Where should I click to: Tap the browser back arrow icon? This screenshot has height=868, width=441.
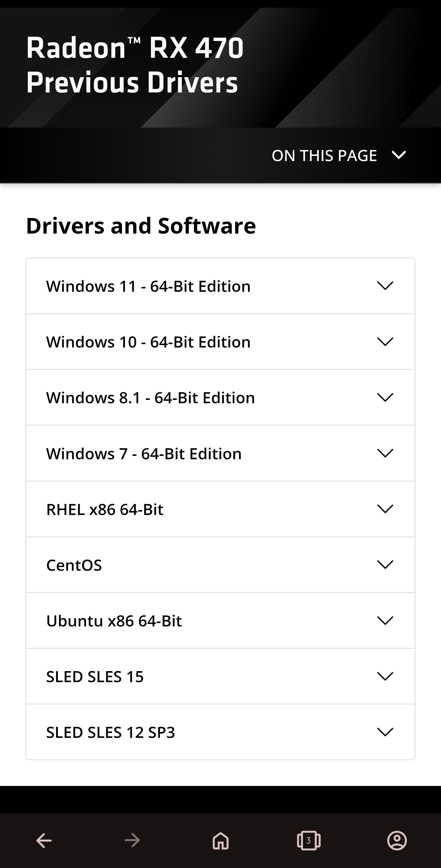pos(44,840)
